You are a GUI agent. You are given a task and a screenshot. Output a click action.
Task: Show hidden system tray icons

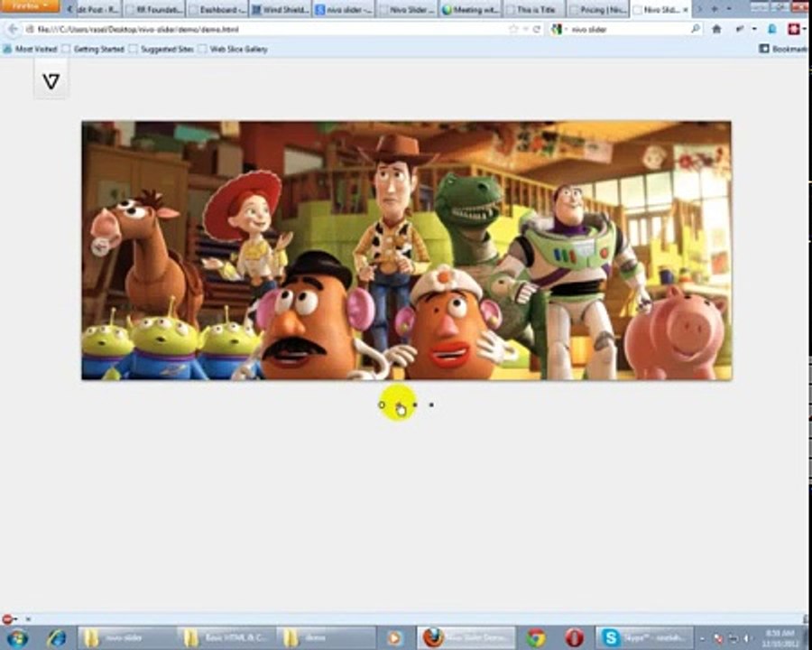coord(703,638)
